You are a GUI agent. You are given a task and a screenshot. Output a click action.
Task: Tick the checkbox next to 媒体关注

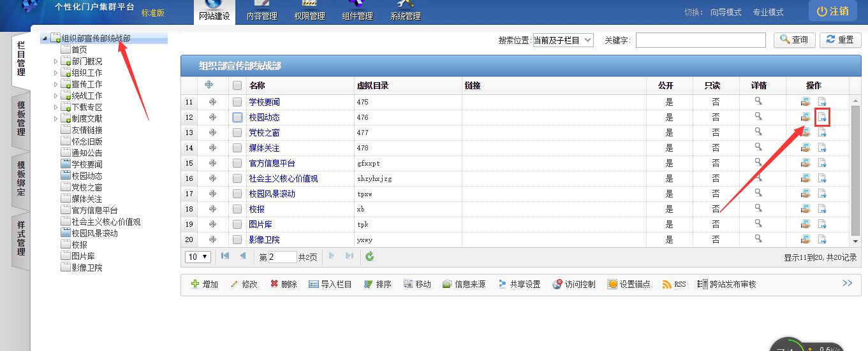(x=237, y=148)
